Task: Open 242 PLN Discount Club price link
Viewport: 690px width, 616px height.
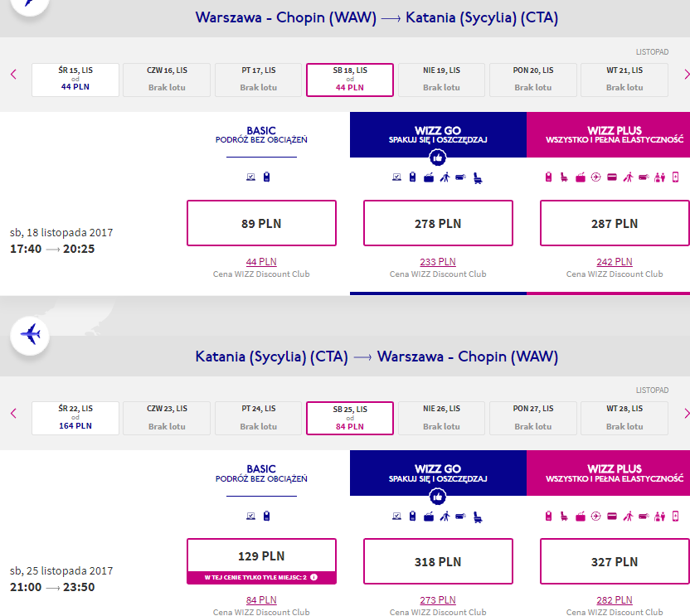Action: pyautogui.click(x=615, y=262)
